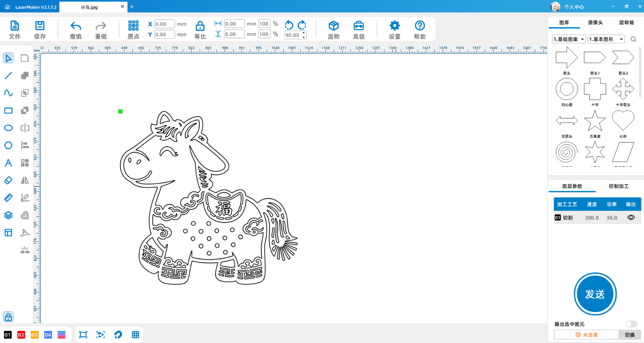
Task: Increase rotation angle with stepper arrow
Action: [x=304, y=33]
